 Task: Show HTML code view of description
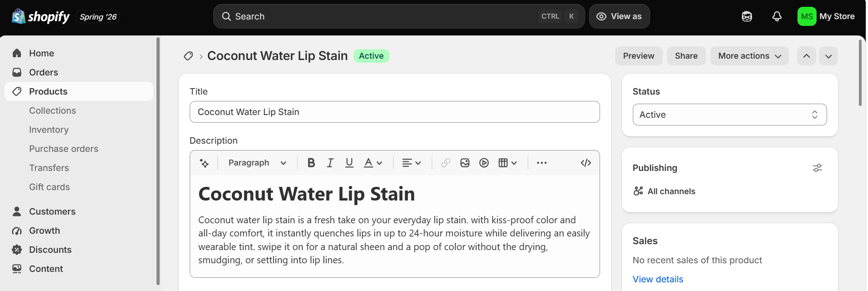[x=586, y=163]
